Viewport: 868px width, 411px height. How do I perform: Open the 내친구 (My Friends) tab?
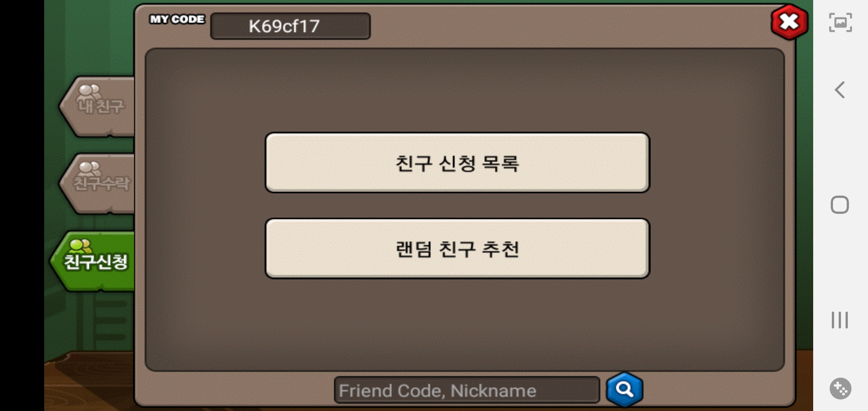[x=97, y=106]
